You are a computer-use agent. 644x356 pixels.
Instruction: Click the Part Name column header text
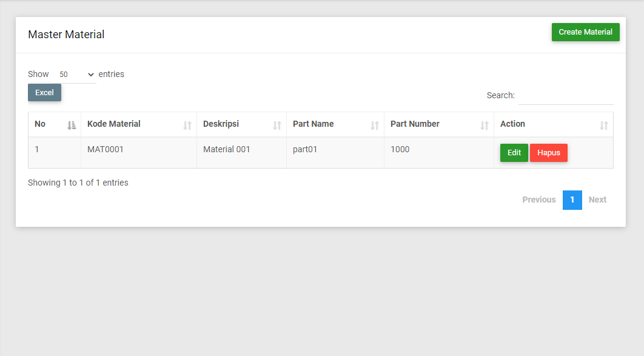click(313, 124)
